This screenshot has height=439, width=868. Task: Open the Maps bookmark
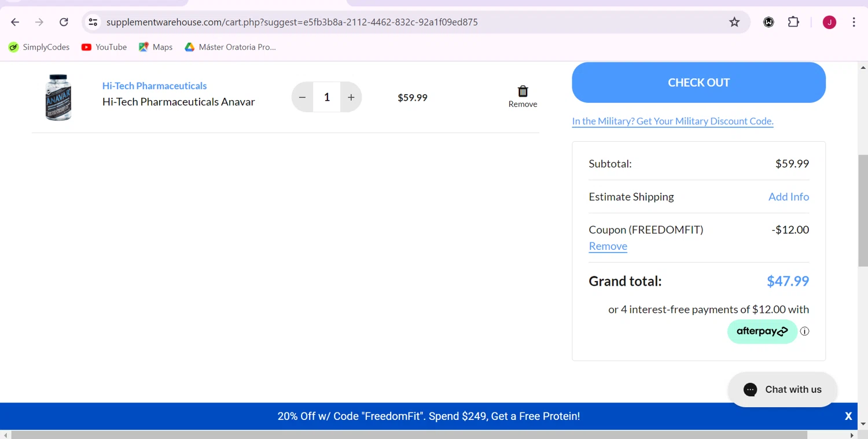coord(156,47)
